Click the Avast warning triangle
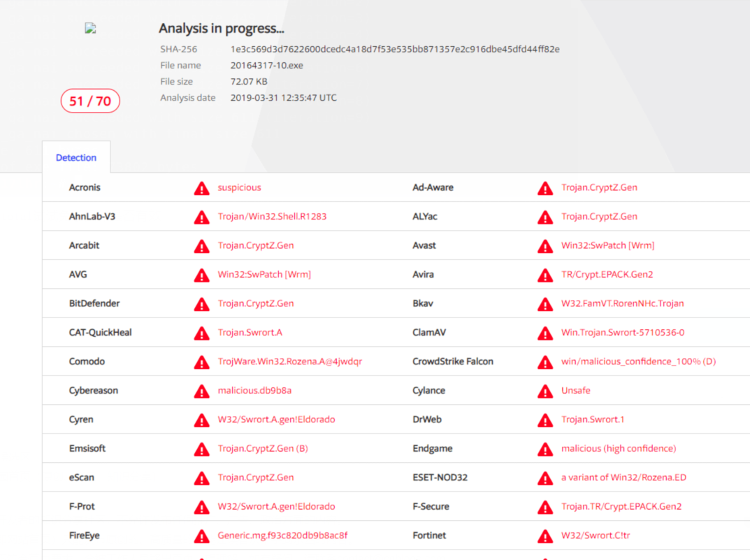This screenshot has height=560, width=750. tap(545, 246)
